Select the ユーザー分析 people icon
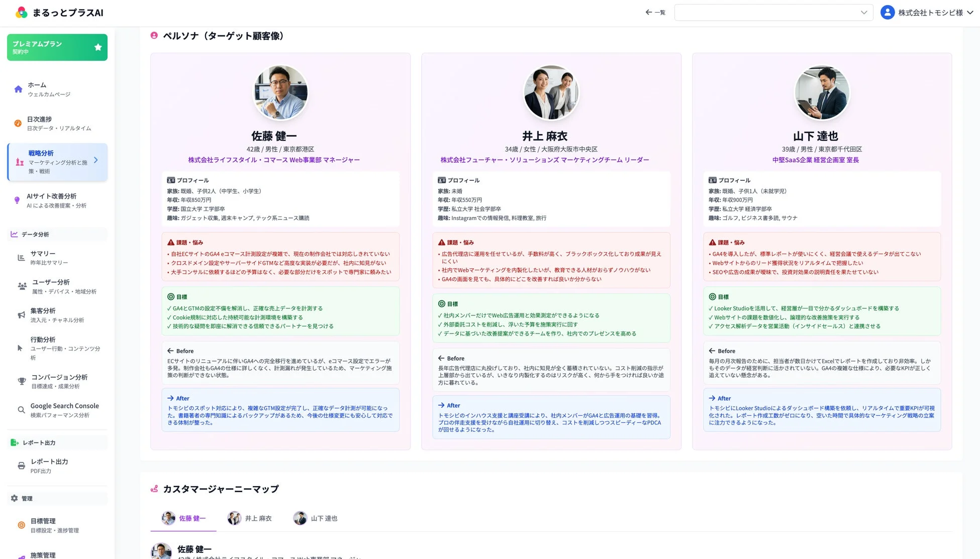 (21, 286)
